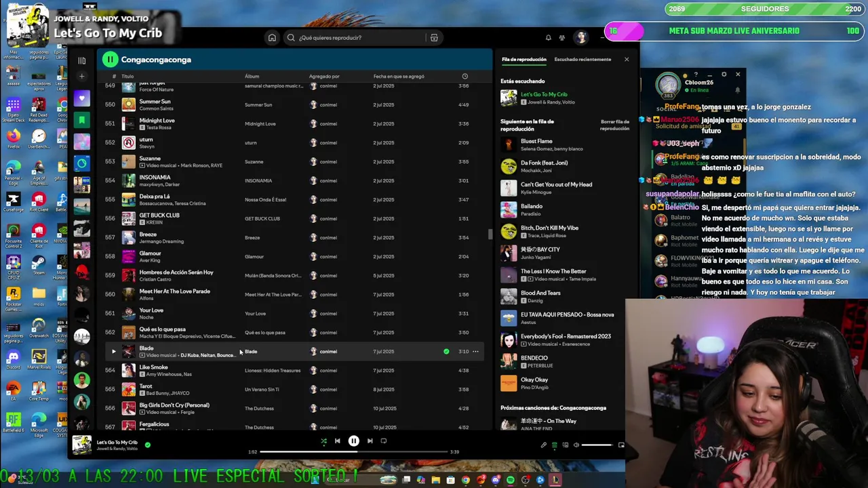
Task: Open Spotify Home icon
Action: [272, 38]
